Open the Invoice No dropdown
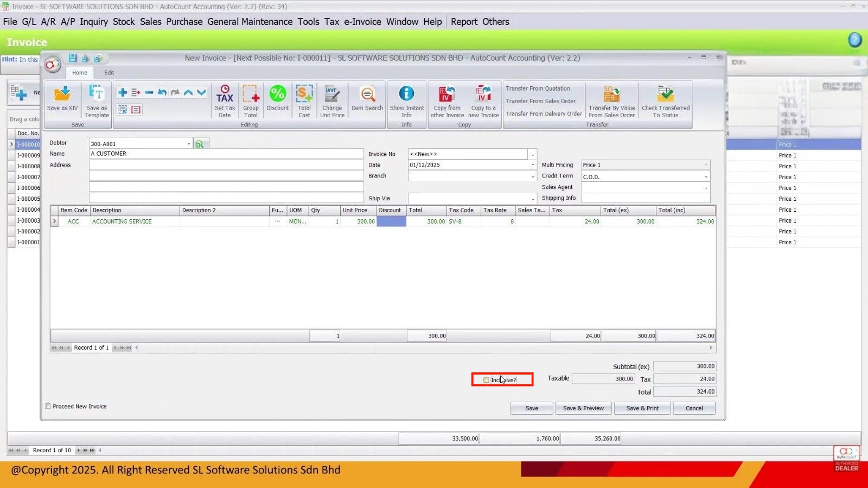 pyautogui.click(x=533, y=155)
